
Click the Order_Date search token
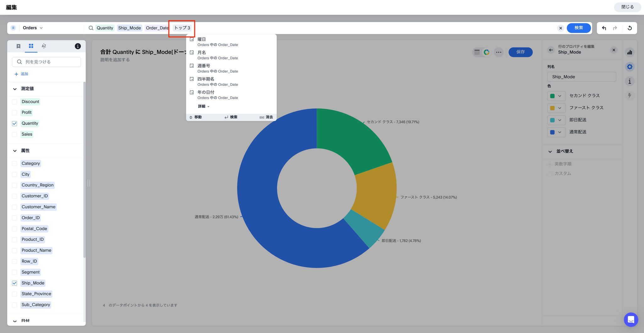tap(157, 28)
